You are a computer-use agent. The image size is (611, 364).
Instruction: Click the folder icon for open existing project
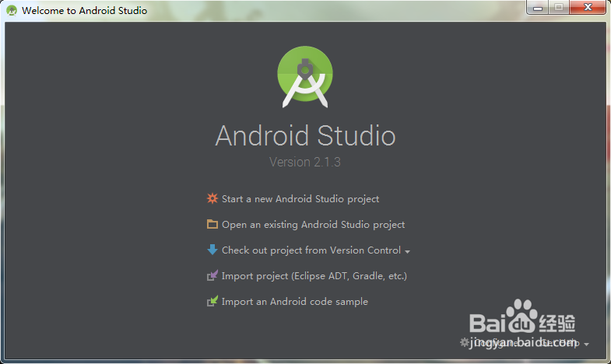pyautogui.click(x=212, y=224)
